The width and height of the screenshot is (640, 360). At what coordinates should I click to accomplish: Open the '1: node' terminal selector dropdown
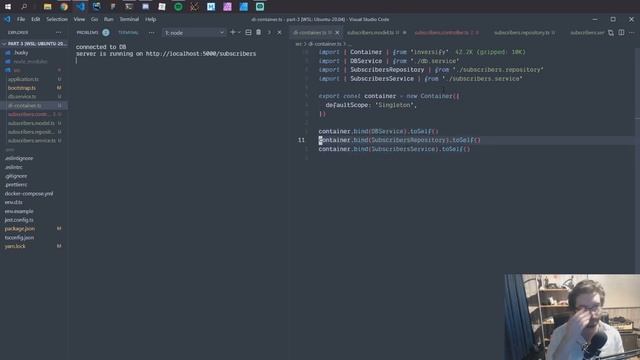click(x=194, y=33)
